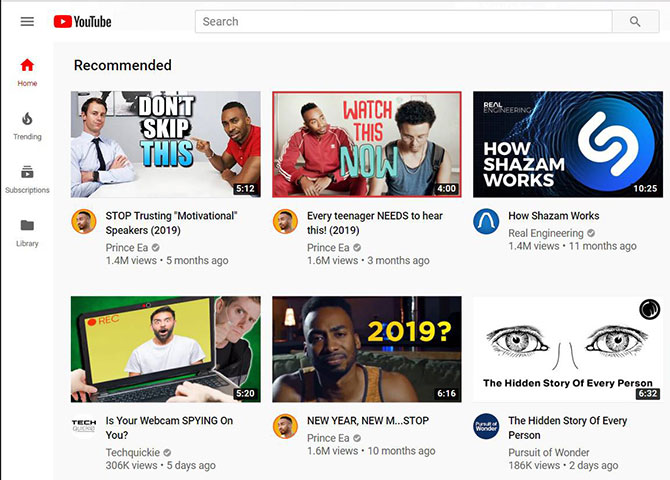Open the Trending flame icon
Screen dimensions: 670x480
tap(27, 118)
